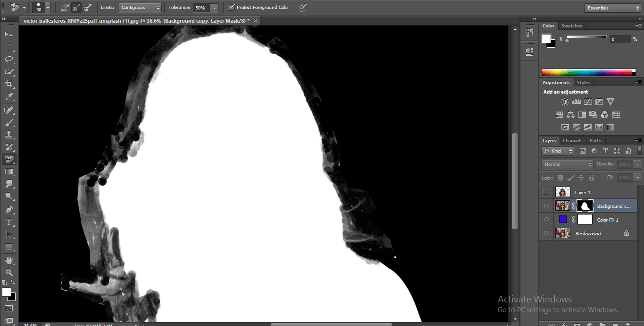Select the Crop tool

pos(9,84)
